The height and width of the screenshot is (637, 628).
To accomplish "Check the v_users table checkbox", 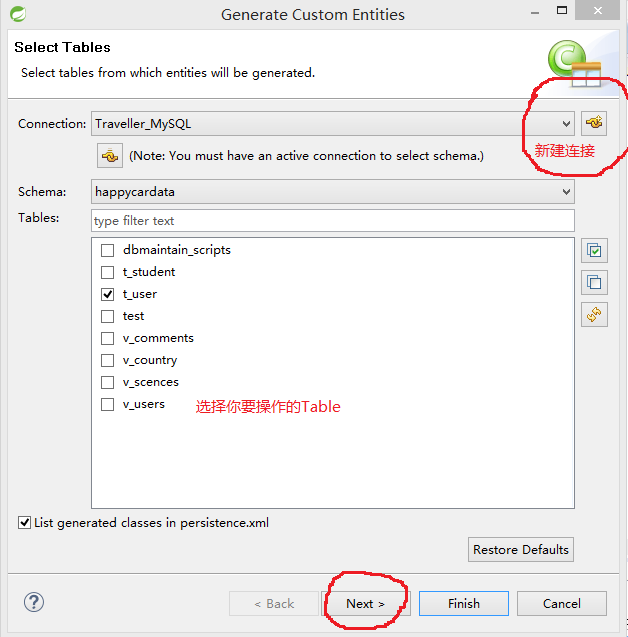I will (107, 404).
